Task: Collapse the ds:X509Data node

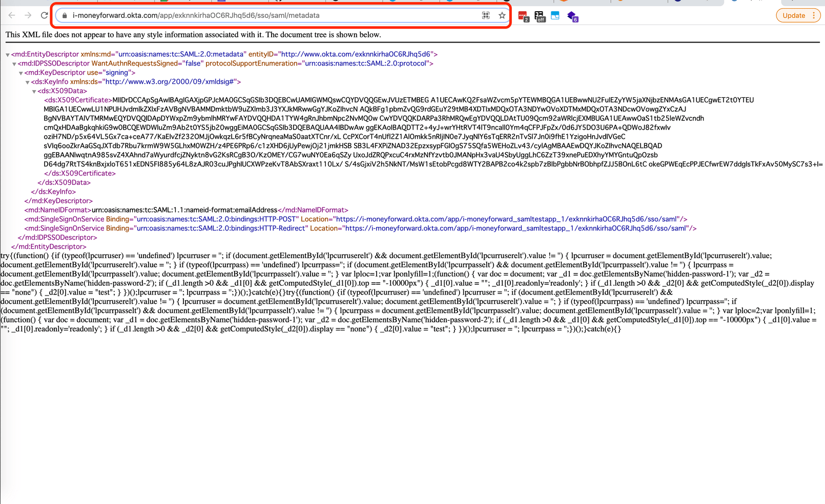Action: pos(34,92)
